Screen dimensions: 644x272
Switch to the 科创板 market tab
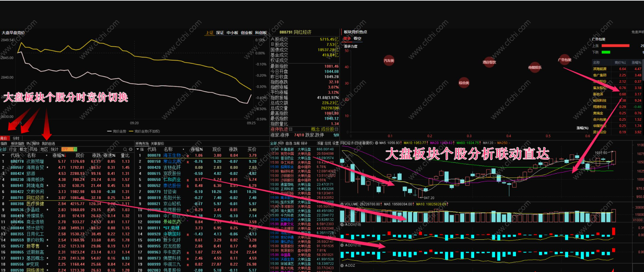pos(261,33)
